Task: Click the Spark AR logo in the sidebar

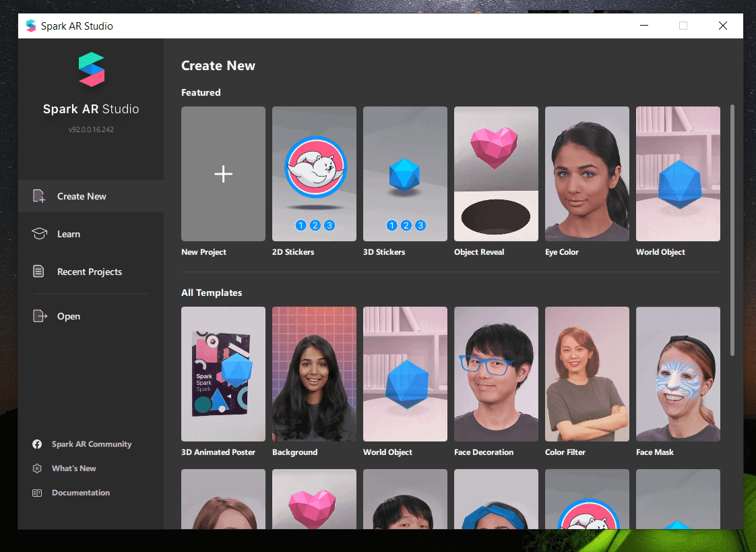Action: coord(91,69)
